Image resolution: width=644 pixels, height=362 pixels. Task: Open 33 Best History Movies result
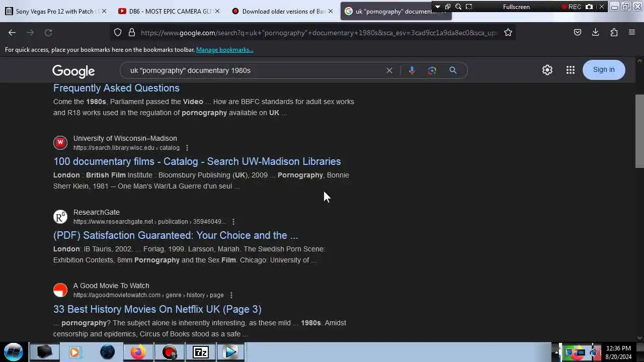click(157, 309)
